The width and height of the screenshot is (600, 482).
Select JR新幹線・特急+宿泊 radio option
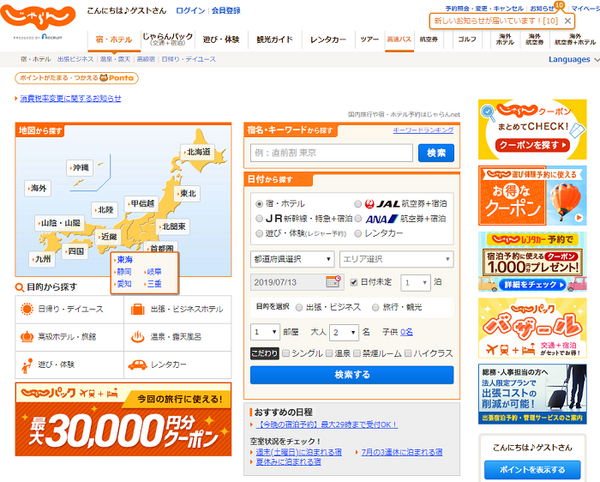[259, 218]
